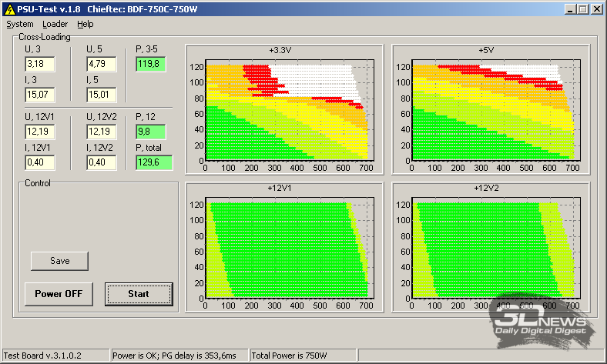Click the PSU-Test title bar icon
This screenshot has height=364, width=607.
[x=9, y=9]
